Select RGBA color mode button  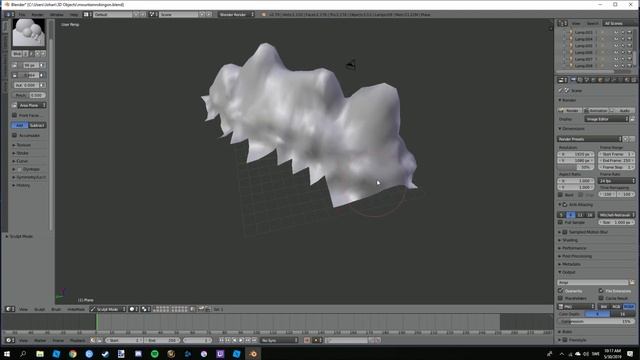tap(629, 306)
